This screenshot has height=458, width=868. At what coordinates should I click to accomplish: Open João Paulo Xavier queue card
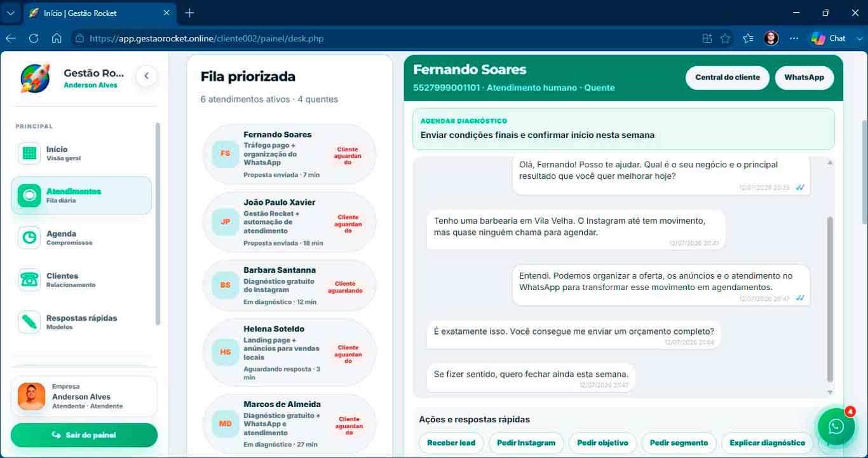[x=290, y=222]
